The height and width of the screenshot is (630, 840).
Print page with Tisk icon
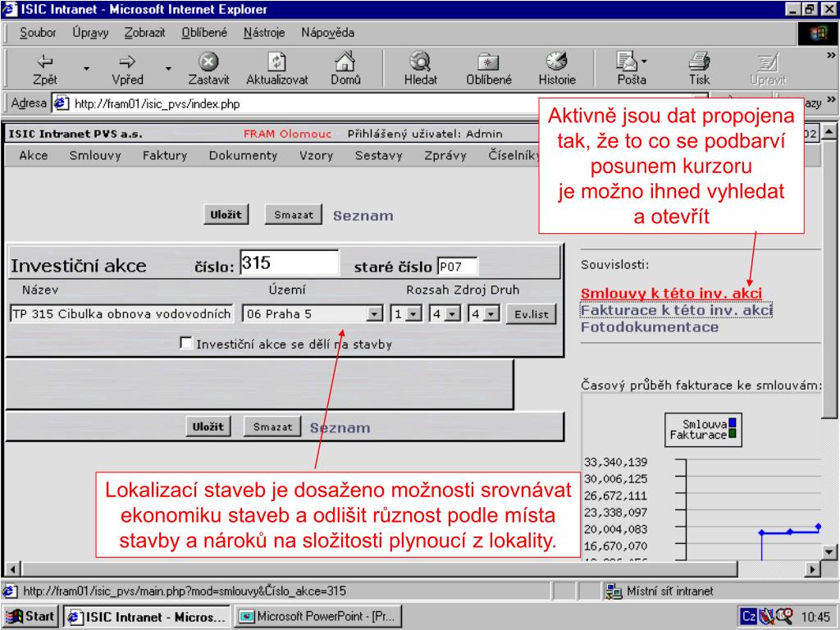click(699, 70)
